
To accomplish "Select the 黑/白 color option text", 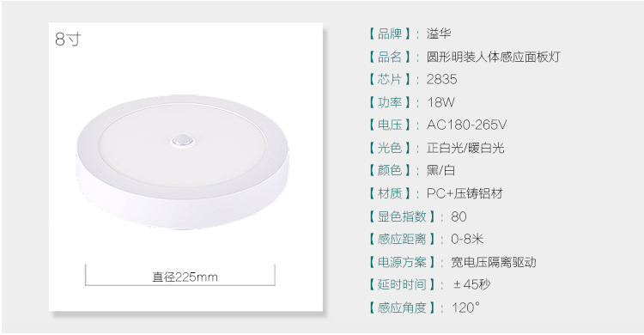I will coord(440,171).
